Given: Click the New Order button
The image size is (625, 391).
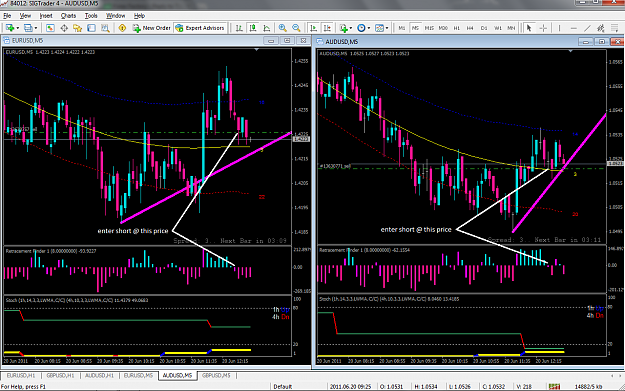Looking at the screenshot, I should pos(151,28).
